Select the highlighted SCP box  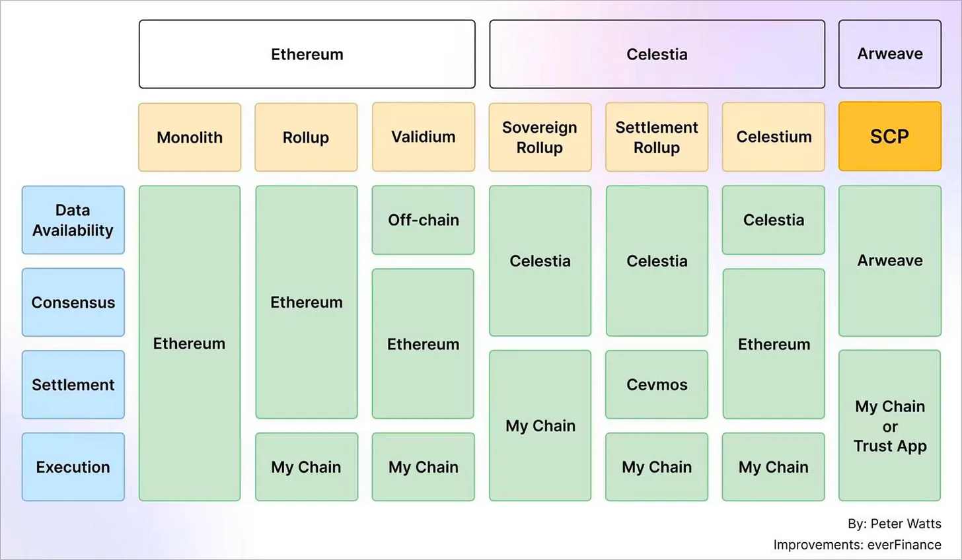point(890,137)
